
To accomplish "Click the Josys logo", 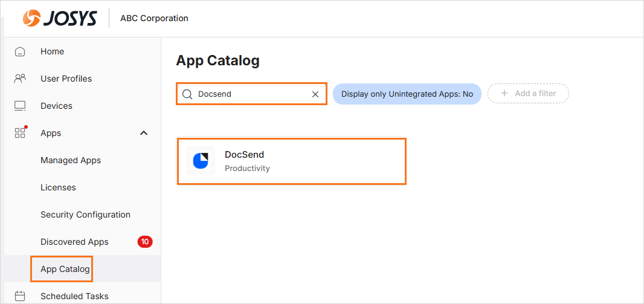I will (x=60, y=19).
